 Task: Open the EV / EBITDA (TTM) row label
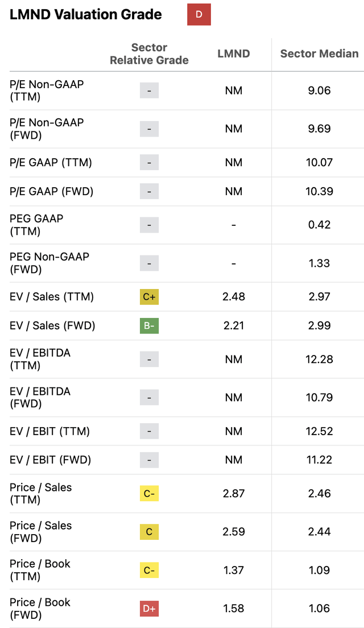pyautogui.click(x=40, y=359)
